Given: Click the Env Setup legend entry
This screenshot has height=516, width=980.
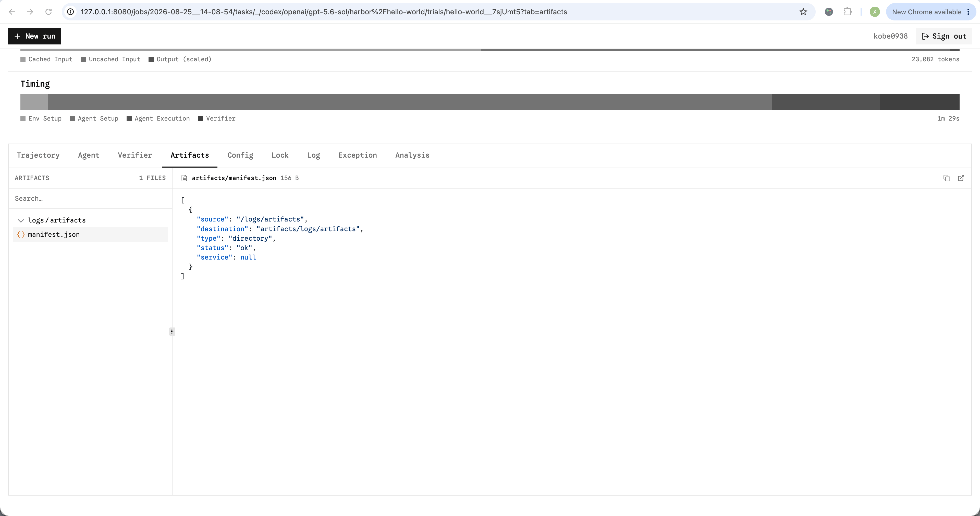Looking at the screenshot, I should pyautogui.click(x=41, y=119).
